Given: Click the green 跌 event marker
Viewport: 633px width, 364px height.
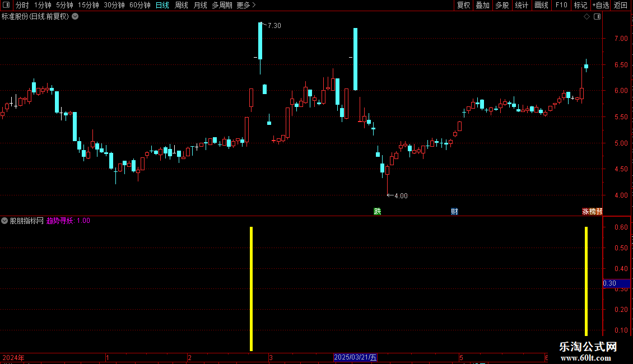Looking at the screenshot, I should [x=378, y=212].
